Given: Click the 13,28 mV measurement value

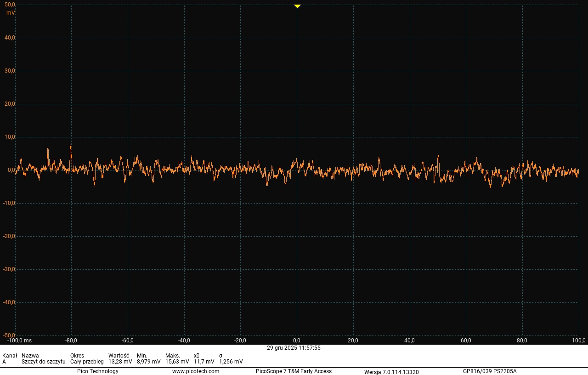Looking at the screenshot, I should click(x=120, y=362).
